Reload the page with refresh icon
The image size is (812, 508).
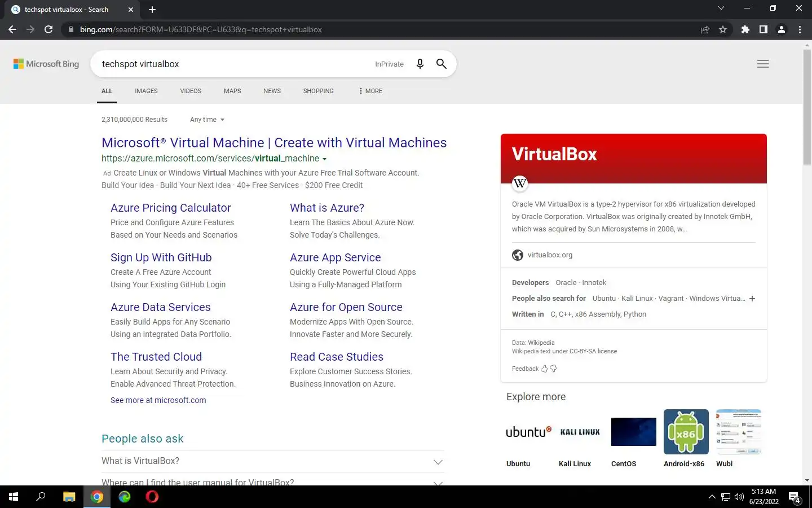coord(48,29)
